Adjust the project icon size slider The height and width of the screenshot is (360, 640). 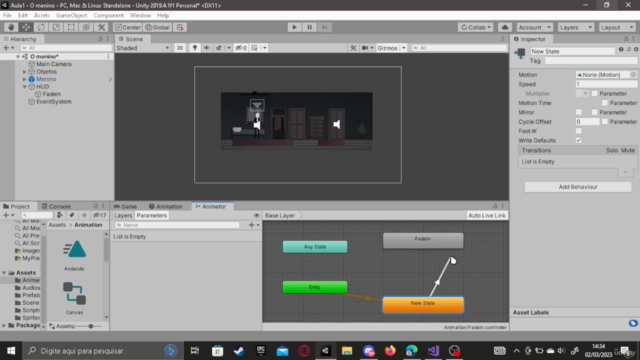(90, 326)
